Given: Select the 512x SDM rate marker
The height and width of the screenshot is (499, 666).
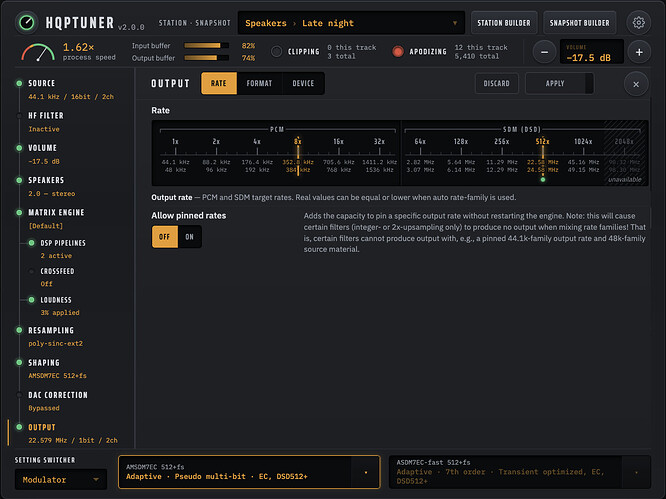Looking at the screenshot, I should point(542,155).
